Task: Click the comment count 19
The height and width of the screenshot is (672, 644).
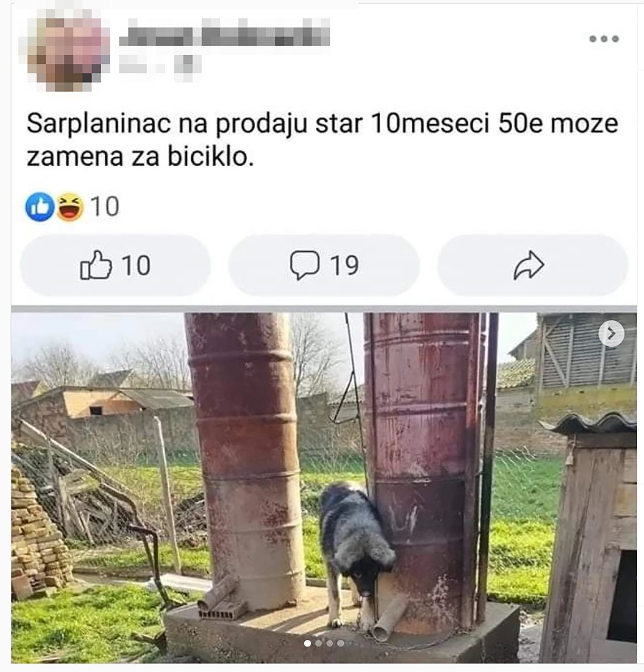Action: [344, 265]
